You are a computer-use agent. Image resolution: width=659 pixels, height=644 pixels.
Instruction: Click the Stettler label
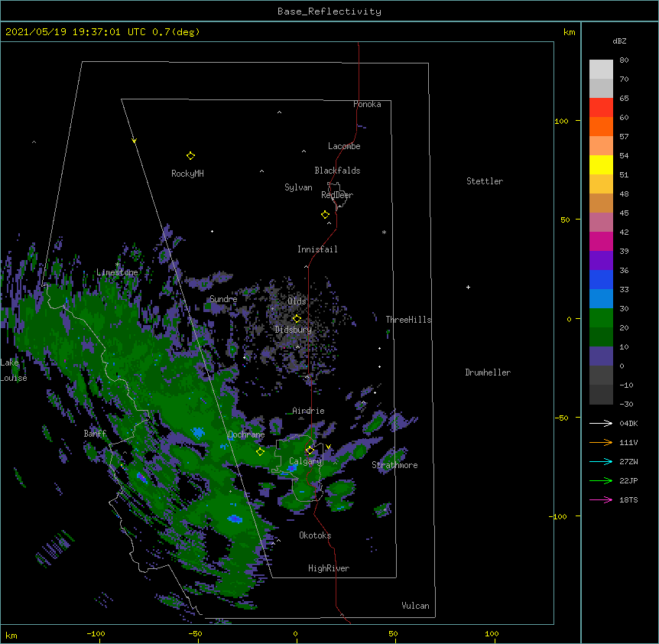tap(485, 181)
